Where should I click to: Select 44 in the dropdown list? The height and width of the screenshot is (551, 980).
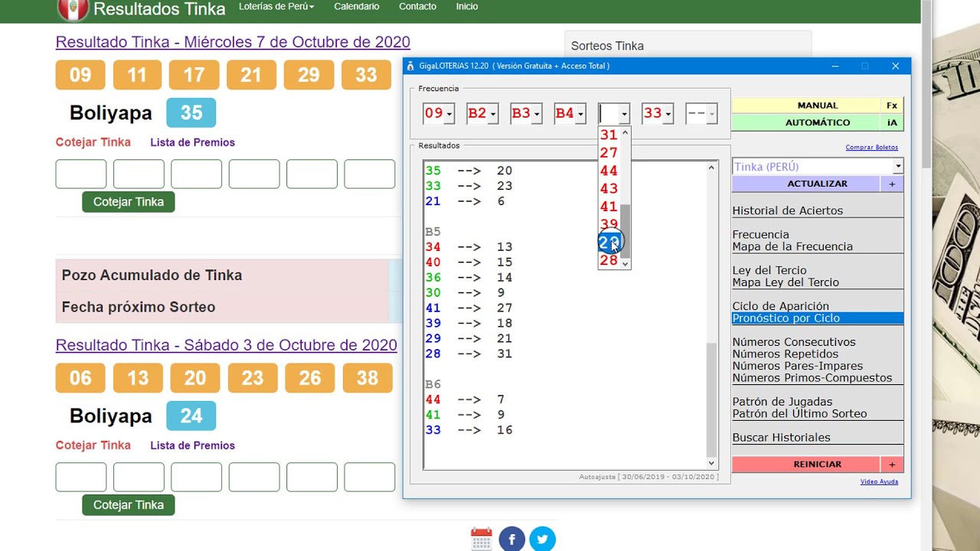609,170
